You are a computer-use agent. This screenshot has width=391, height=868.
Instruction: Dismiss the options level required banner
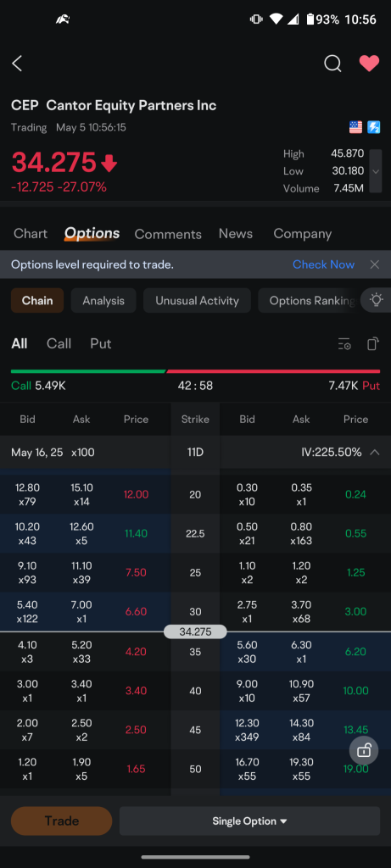(x=375, y=264)
